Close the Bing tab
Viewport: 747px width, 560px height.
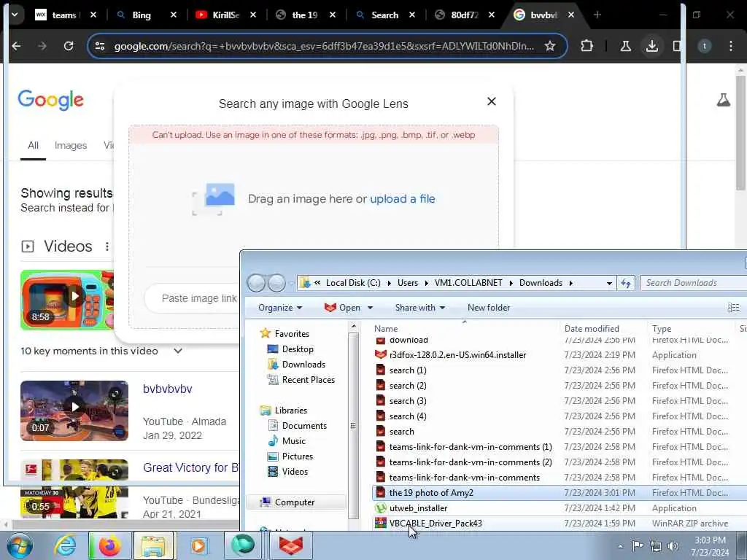coord(174,15)
